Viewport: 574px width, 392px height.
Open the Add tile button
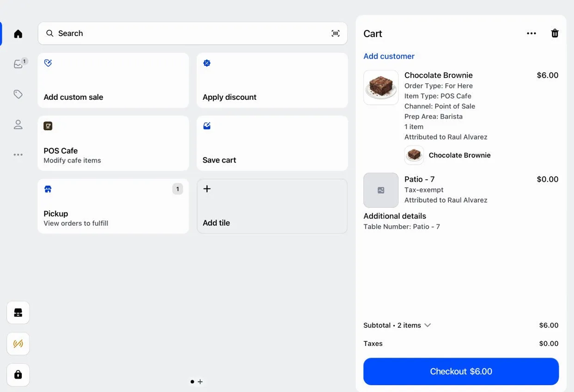(x=272, y=206)
